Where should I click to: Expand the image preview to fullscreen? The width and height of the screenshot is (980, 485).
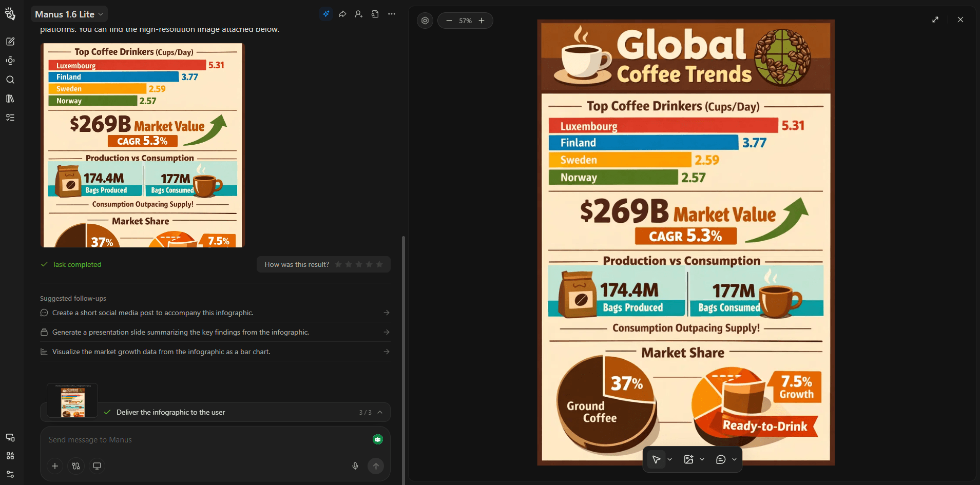(935, 20)
